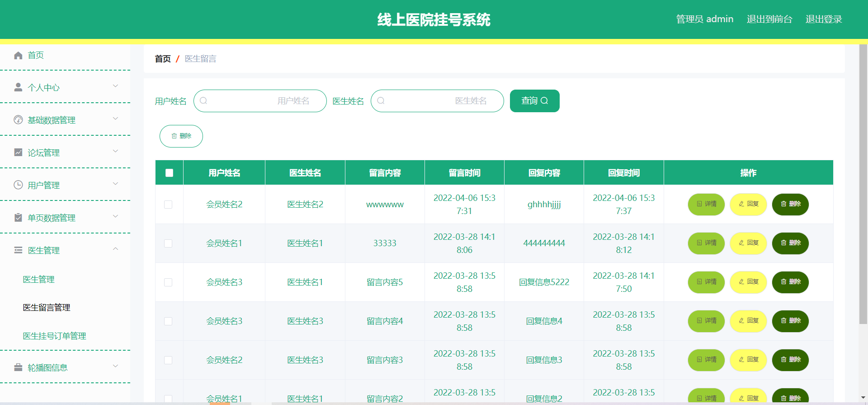Click 删除 for the 33333 row
The width and height of the screenshot is (868, 405).
pyautogui.click(x=790, y=243)
